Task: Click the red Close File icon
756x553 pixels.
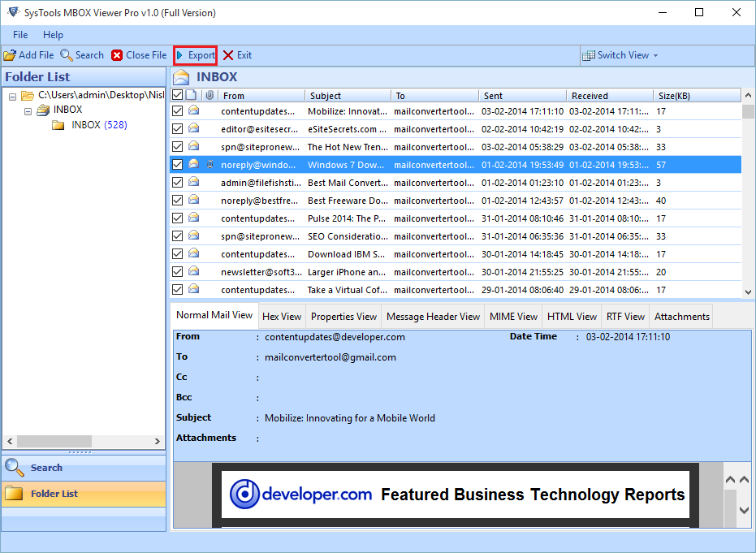Action: pos(117,55)
